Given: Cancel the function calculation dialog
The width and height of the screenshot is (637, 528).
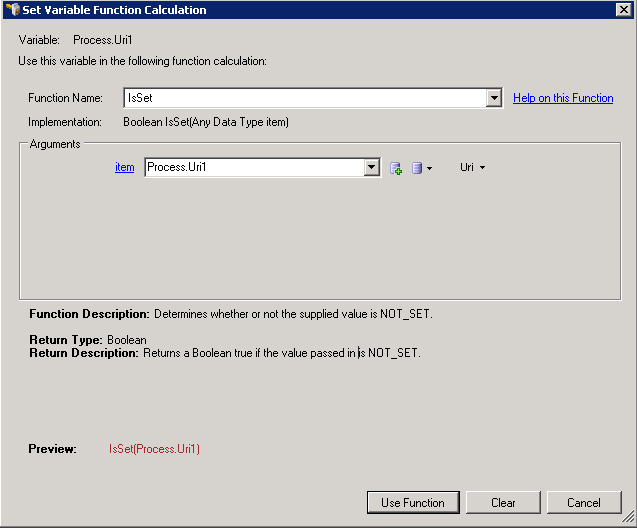Looking at the screenshot, I should coord(583,503).
